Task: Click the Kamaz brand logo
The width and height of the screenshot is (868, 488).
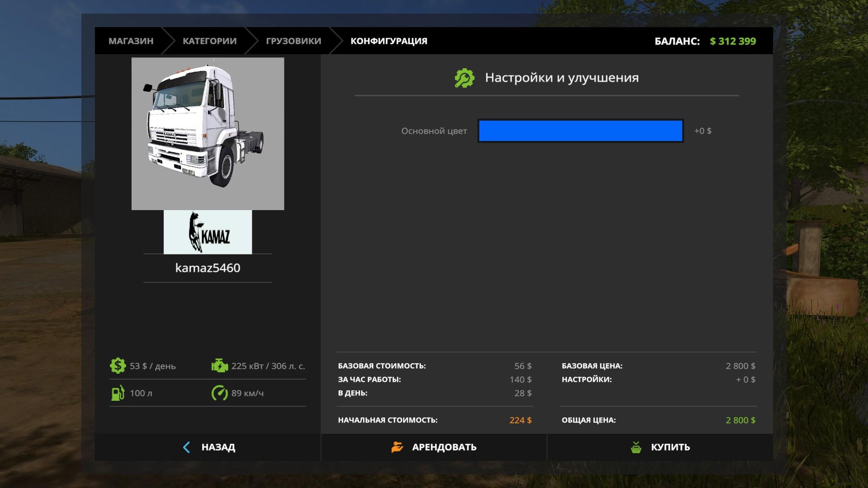Action: point(208,232)
